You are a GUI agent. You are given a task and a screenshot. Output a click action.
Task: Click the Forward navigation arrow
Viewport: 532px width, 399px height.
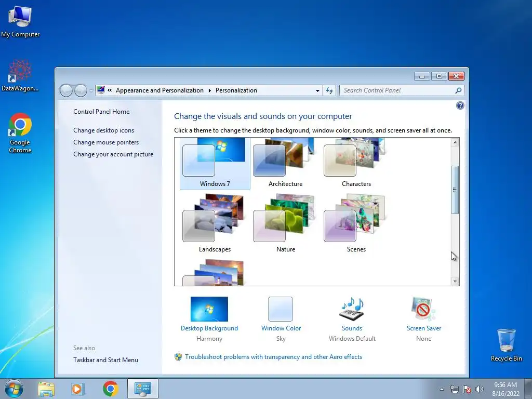coord(81,90)
